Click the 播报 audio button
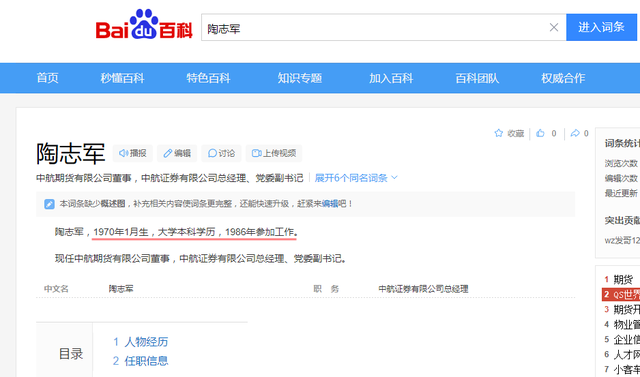 coord(133,153)
